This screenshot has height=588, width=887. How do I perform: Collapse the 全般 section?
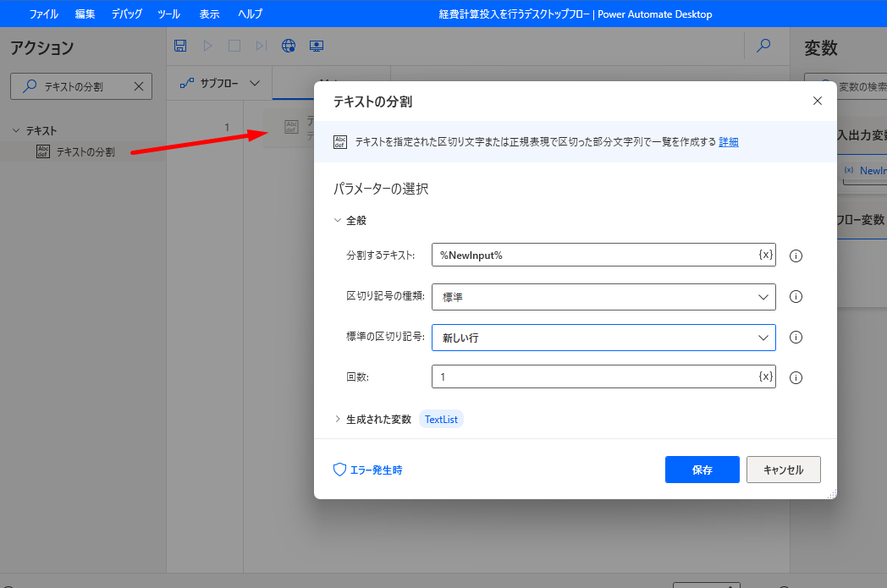click(x=338, y=220)
